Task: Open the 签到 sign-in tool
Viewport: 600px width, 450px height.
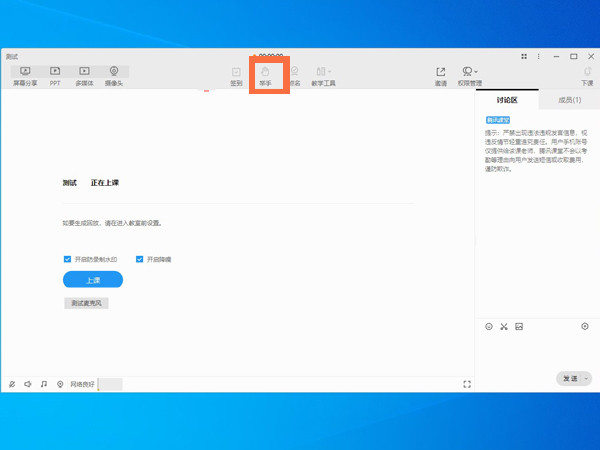Action: pyautogui.click(x=236, y=73)
